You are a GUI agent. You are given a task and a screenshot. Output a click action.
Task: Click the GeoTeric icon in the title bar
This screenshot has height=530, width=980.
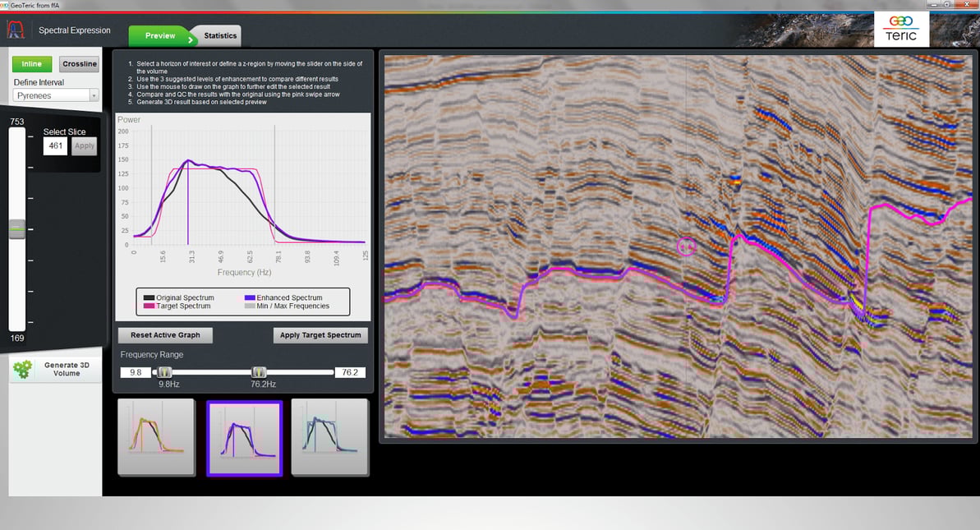click(7, 3)
